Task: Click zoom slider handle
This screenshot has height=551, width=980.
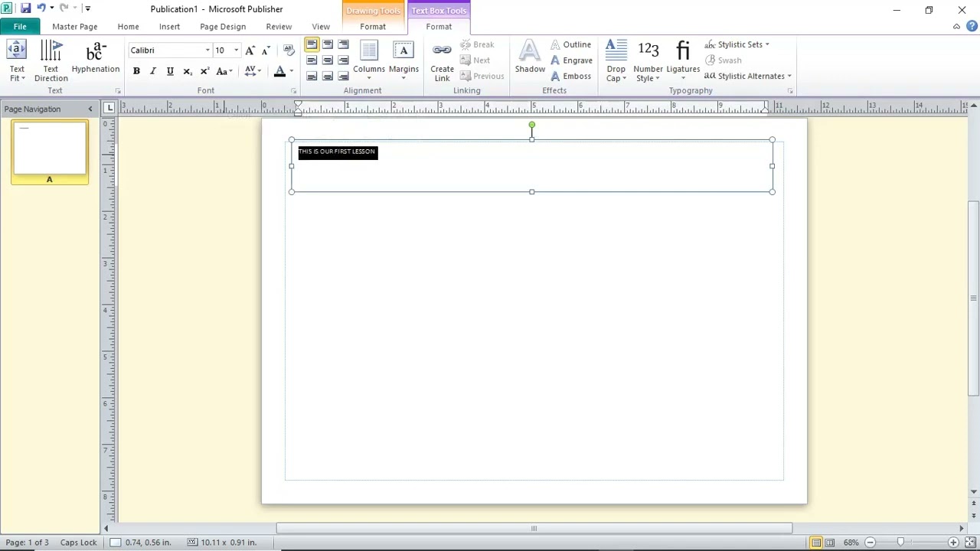Action: (900, 543)
